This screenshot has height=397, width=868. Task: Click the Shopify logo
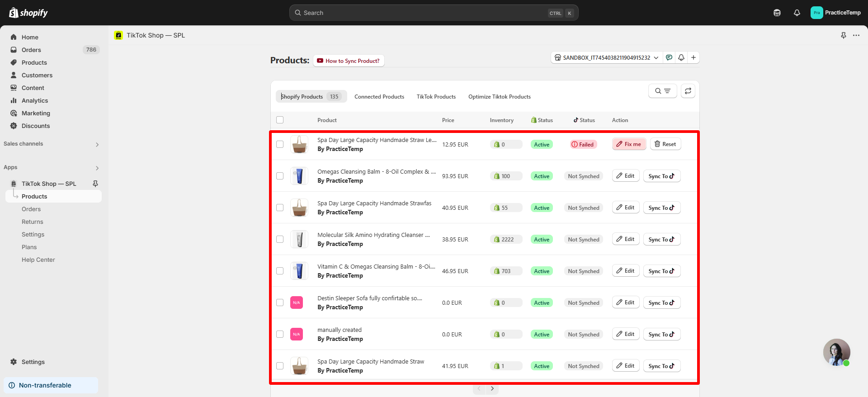click(28, 13)
